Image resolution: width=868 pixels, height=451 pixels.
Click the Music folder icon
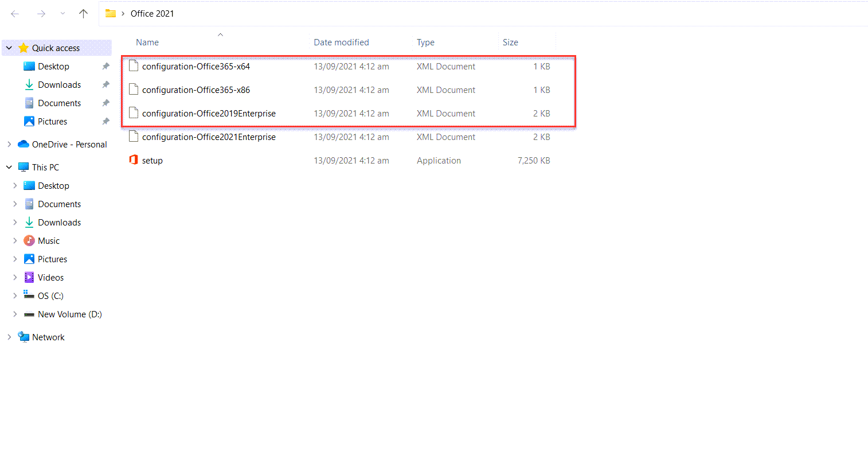[29, 240]
